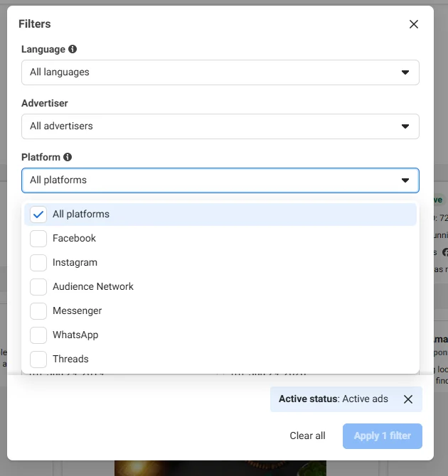Click Clear all filters

click(x=307, y=436)
